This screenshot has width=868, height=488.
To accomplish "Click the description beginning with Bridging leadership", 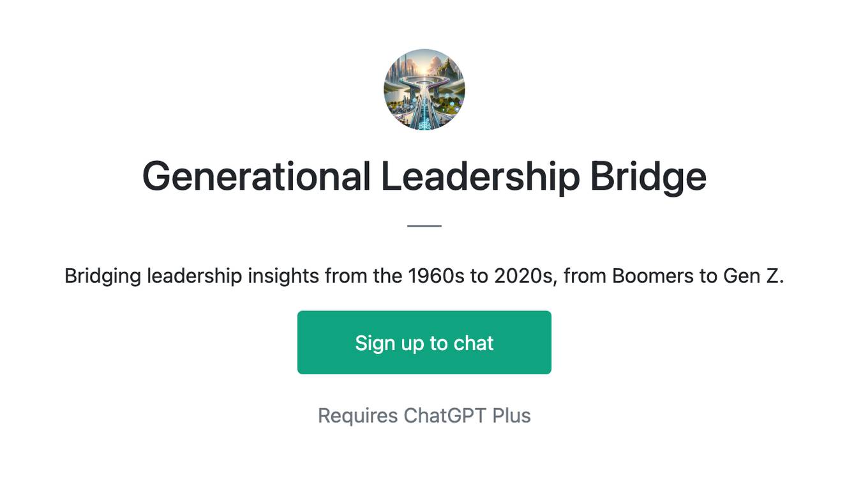I will click(x=424, y=276).
